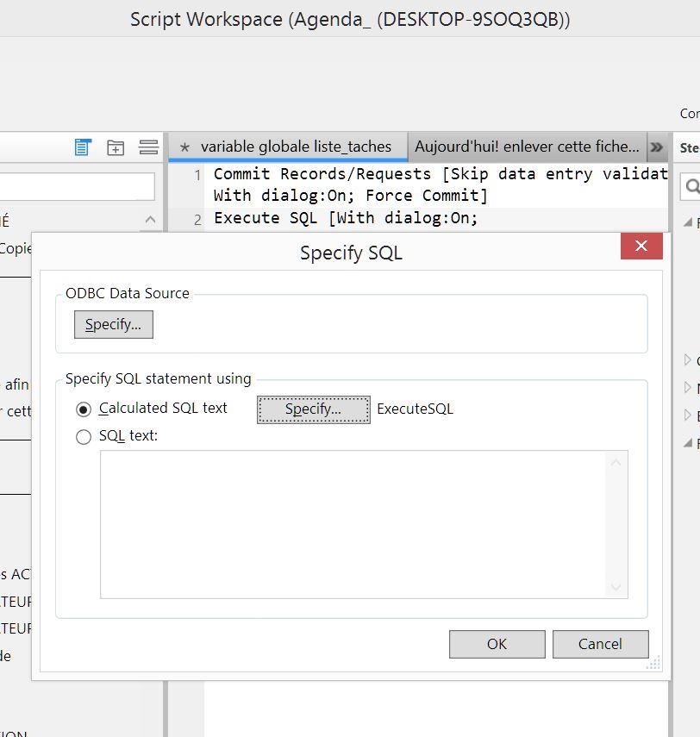Click the collapse chevron in script list
This screenshot has width=700, height=737.
coord(151,219)
